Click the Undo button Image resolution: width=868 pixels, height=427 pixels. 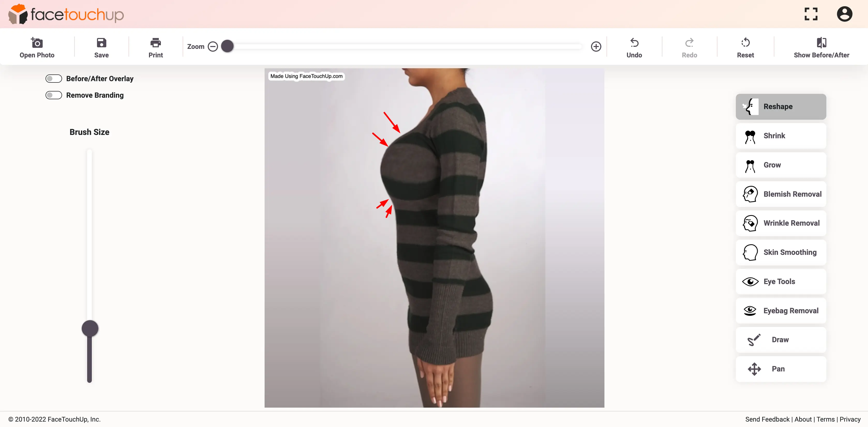point(634,47)
